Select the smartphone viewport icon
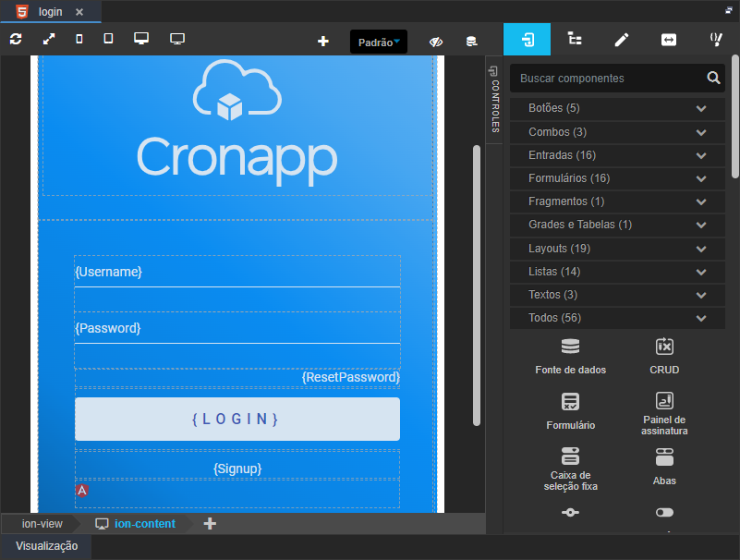Viewport: 740px width, 560px height. [79, 39]
